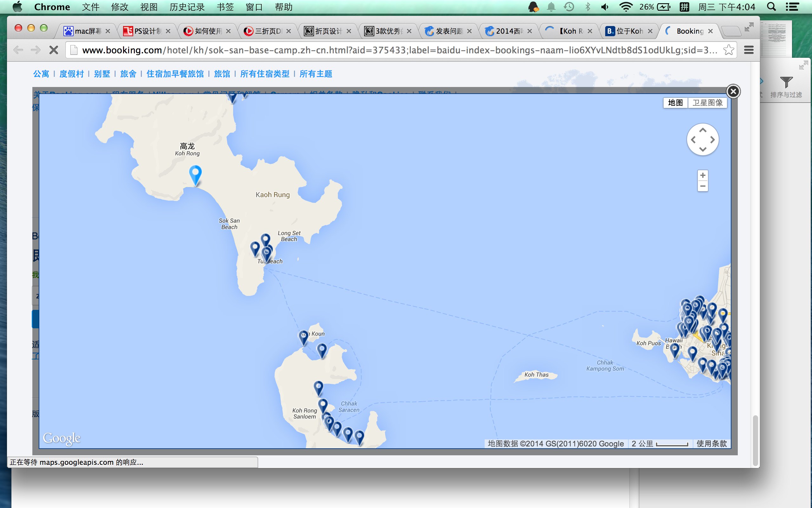Switch to the 【Koh R tab

[569, 31]
